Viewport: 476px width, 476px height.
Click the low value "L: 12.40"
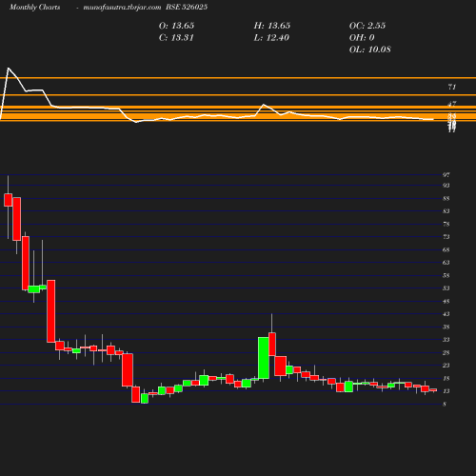tap(271, 38)
